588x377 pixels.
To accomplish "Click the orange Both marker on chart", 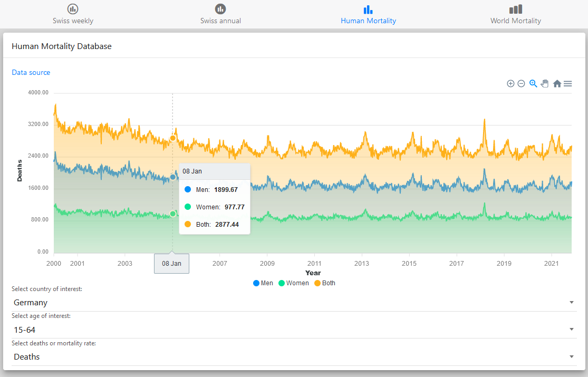I will (x=172, y=138).
